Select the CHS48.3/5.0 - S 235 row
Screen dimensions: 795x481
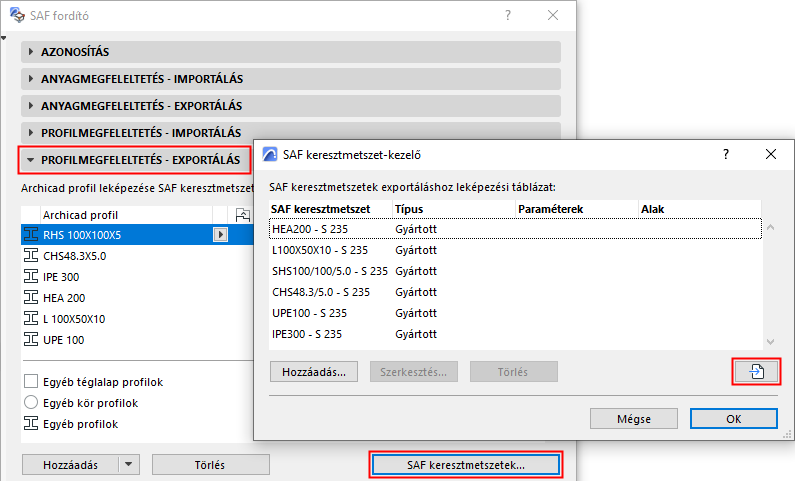click(515, 292)
